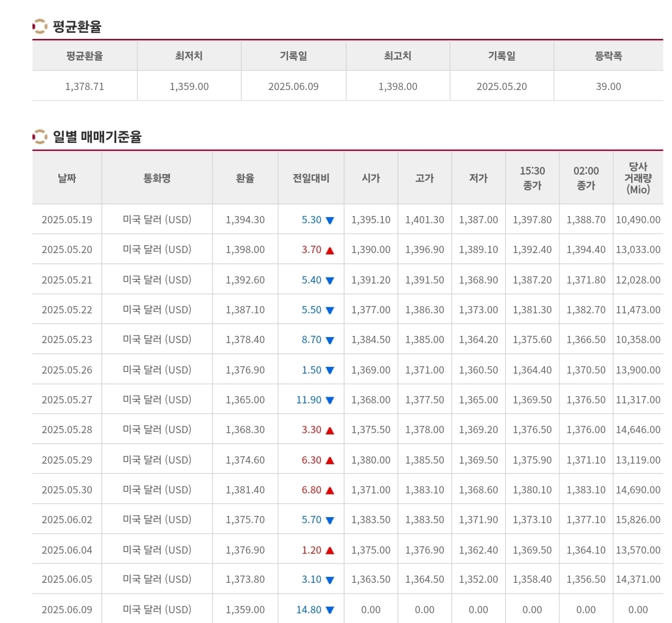Click the down arrow in the 2025.05.19 row
Image resolution: width=672 pixels, height=623 pixels.
coord(329,221)
